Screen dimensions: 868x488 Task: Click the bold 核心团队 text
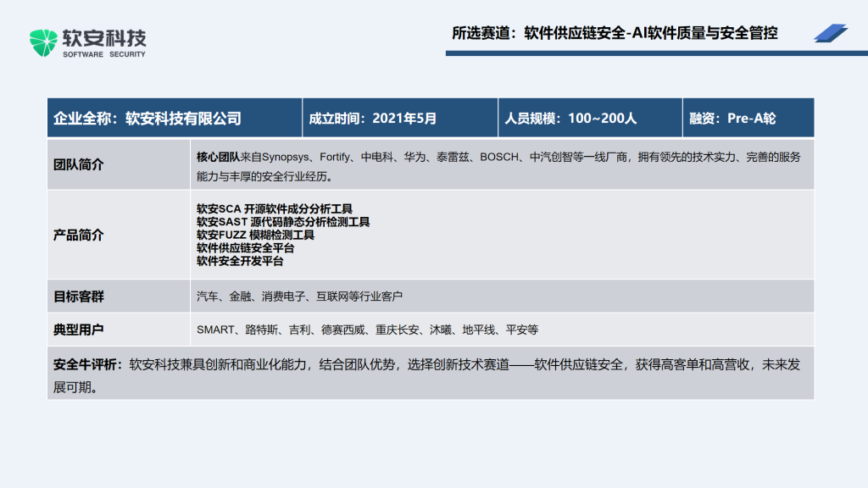point(218,157)
